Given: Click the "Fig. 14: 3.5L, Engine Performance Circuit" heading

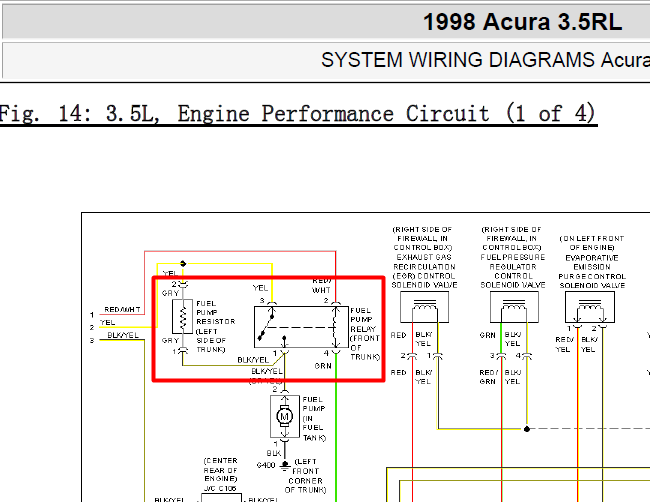Looking at the screenshot, I should pyautogui.click(x=298, y=114).
